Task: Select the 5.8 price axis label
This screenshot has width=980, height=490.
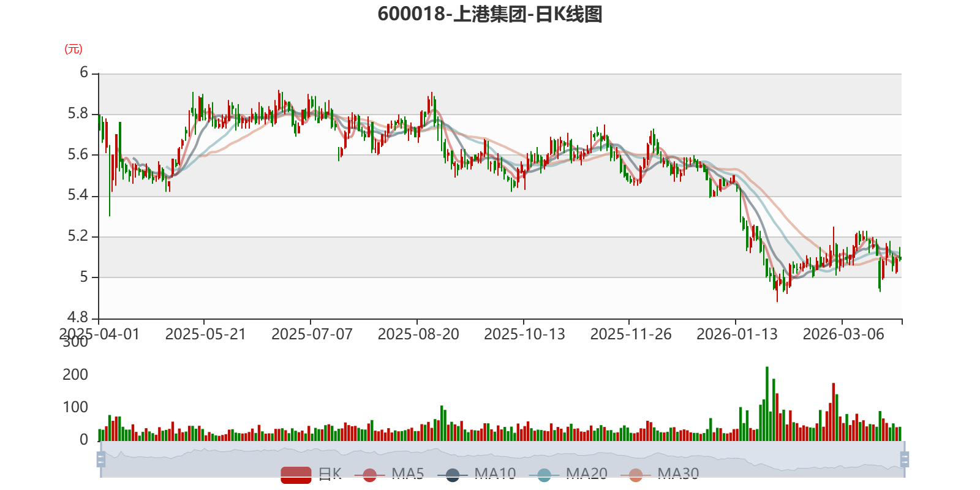Action: pos(78,114)
